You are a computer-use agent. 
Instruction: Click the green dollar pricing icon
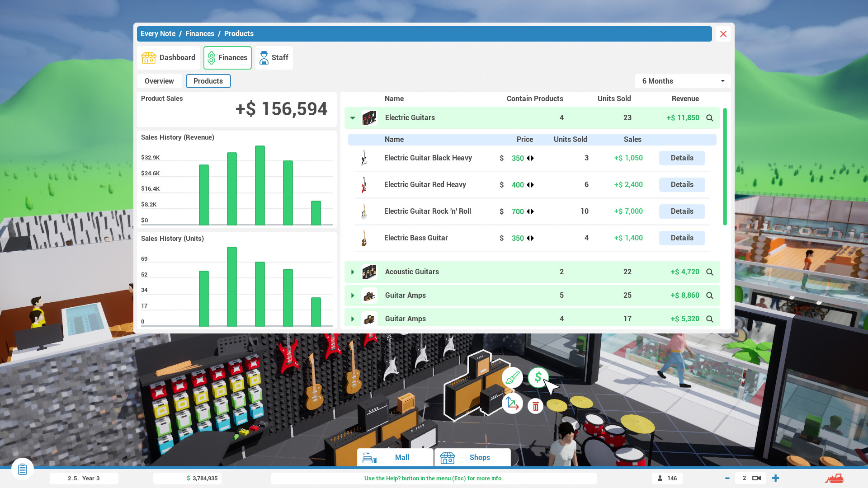(x=538, y=378)
